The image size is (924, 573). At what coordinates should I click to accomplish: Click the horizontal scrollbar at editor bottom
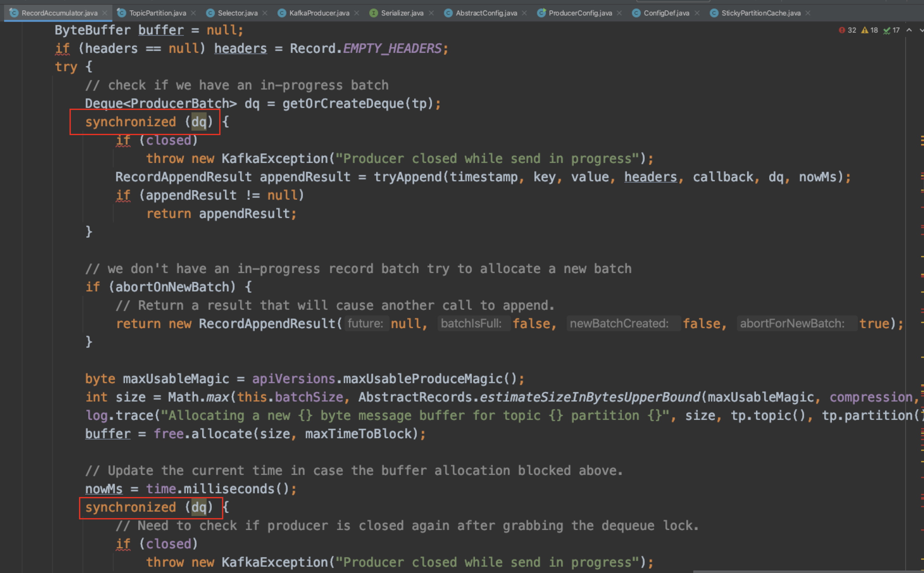coord(807,571)
